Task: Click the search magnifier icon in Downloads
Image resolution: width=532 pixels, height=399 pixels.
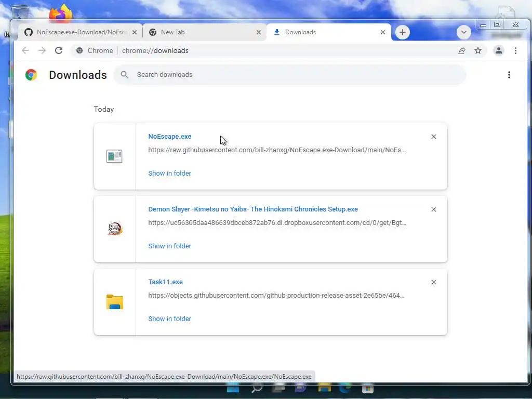Action: click(125, 75)
